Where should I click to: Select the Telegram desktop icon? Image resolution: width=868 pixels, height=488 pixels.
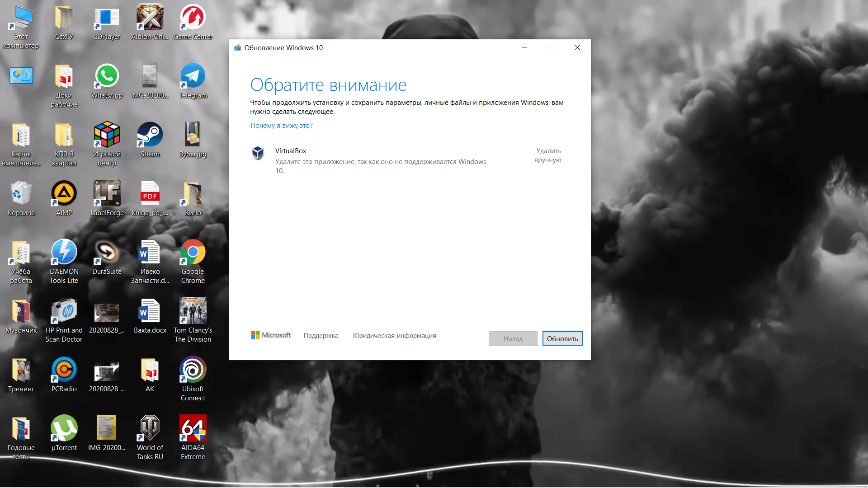pyautogui.click(x=193, y=82)
